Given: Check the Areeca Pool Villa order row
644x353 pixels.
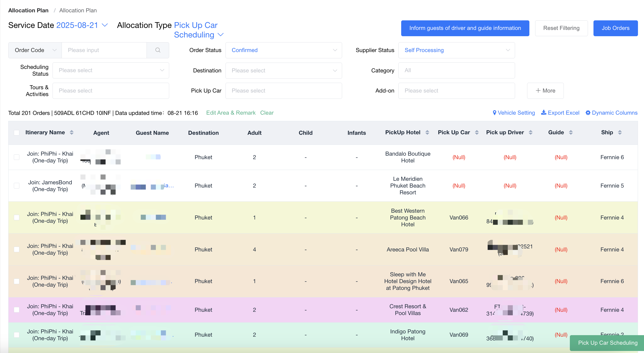Looking at the screenshot, I should [17, 249].
